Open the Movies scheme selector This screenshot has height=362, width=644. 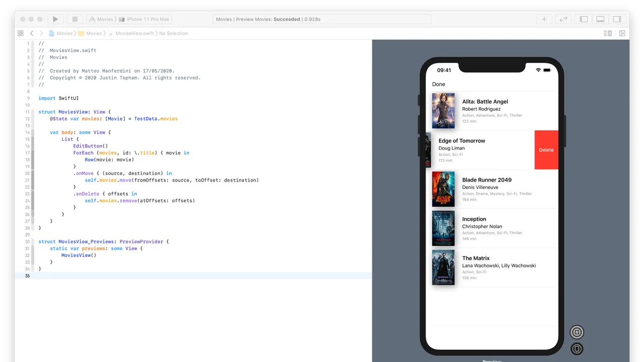pos(101,19)
